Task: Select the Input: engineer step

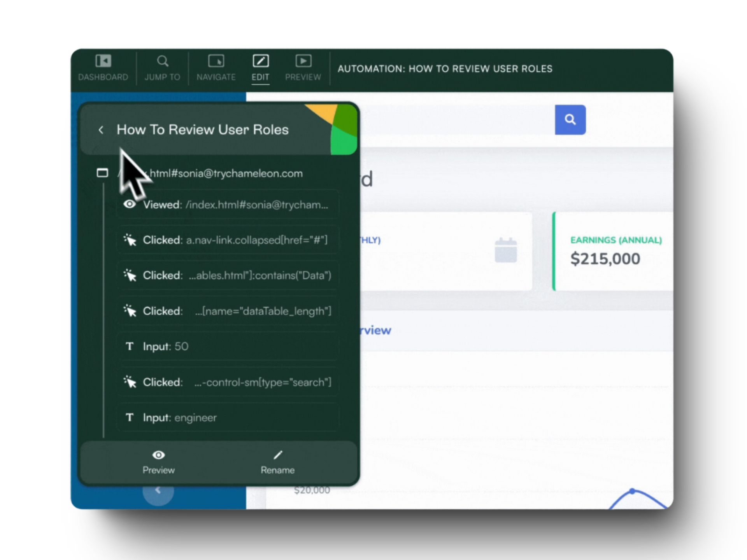Action: coord(228,418)
